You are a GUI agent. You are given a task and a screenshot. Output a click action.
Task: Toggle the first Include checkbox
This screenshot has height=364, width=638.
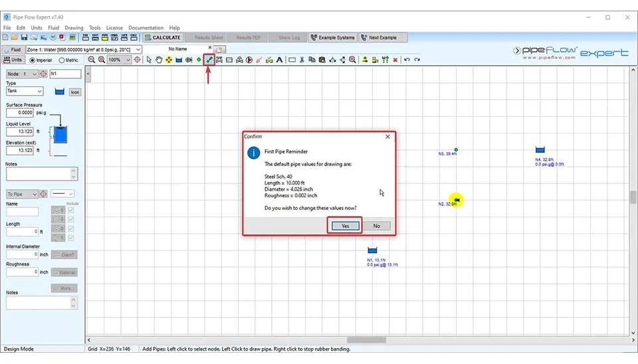71,211
